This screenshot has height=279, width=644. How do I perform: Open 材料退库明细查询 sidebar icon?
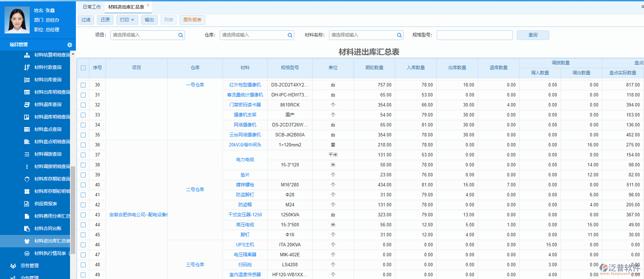27,117
